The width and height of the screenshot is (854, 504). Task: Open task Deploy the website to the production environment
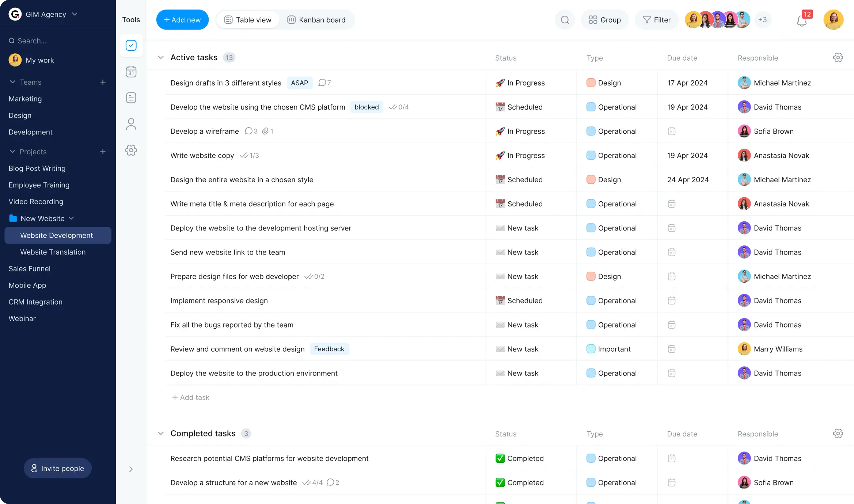254,373
